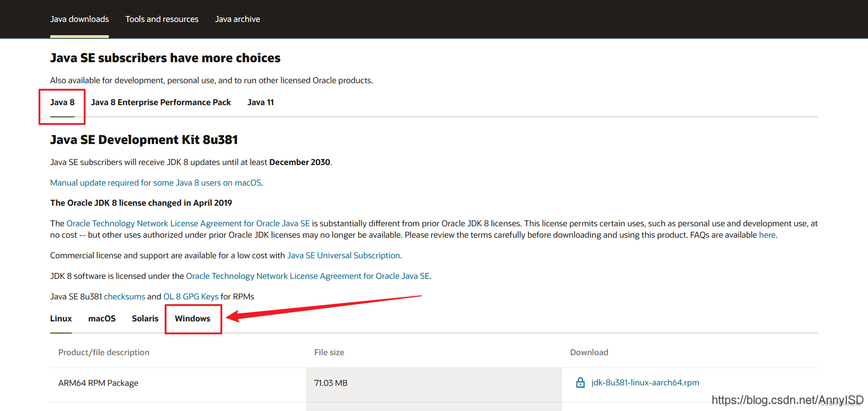The width and height of the screenshot is (868, 411).
Task: Switch to the Java 11 tab
Action: (261, 102)
